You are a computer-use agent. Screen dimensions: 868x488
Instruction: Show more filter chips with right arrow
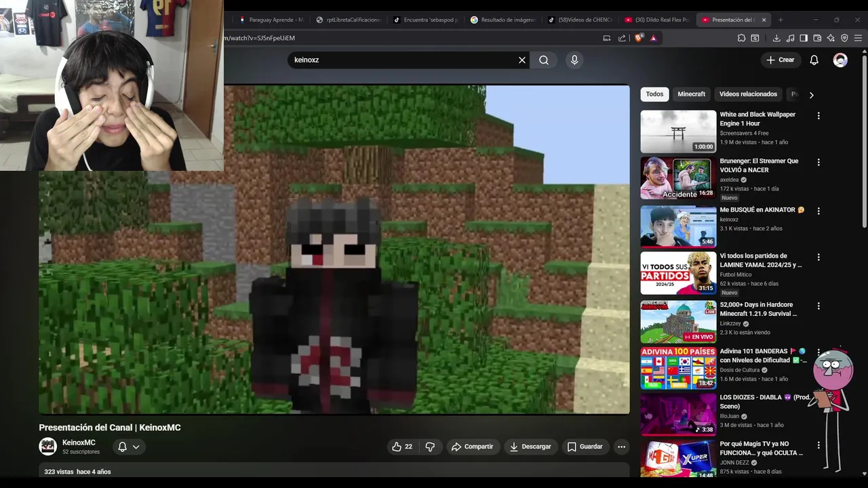point(811,95)
